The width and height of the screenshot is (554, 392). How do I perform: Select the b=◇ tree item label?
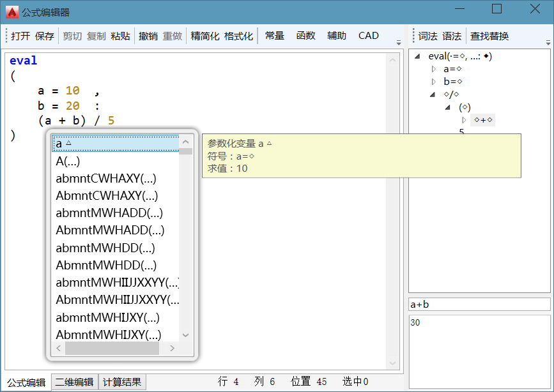pyautogui.click(x=453, y=82)
